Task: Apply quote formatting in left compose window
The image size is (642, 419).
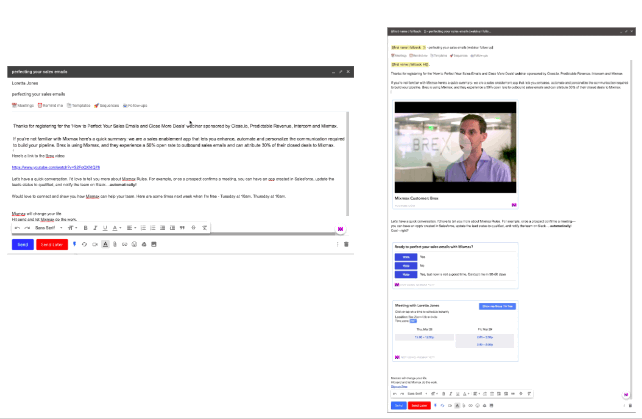Action: [x=182, y=228]
